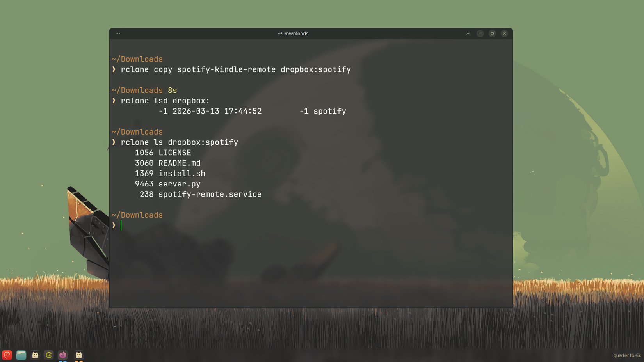644x362 pixels.
Task: Click the '1056 LICENSE' output row
Action: [163, 153]
